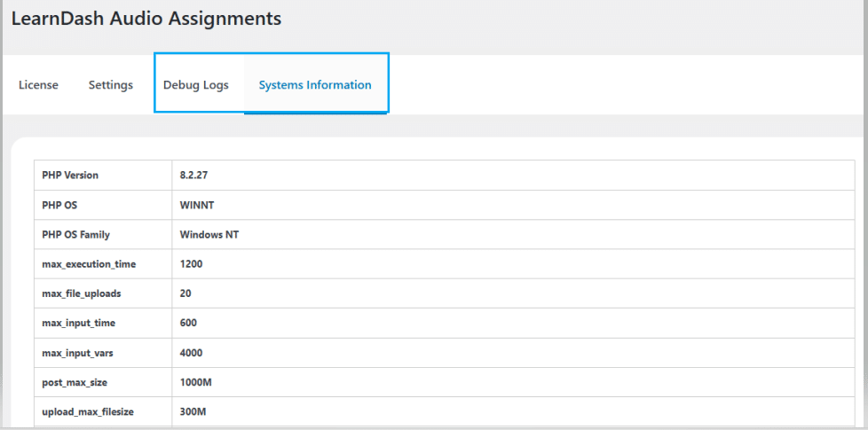Select the 1200 execution time value
Viewport: 868px width, 430px height.
coord(192,264)
